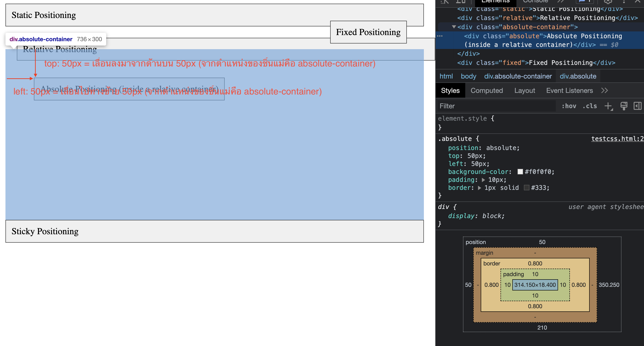The image size is (644, 346).
Task: Focus the styles Filter input field
Action: pyautogui.click(x=496, y=106)
